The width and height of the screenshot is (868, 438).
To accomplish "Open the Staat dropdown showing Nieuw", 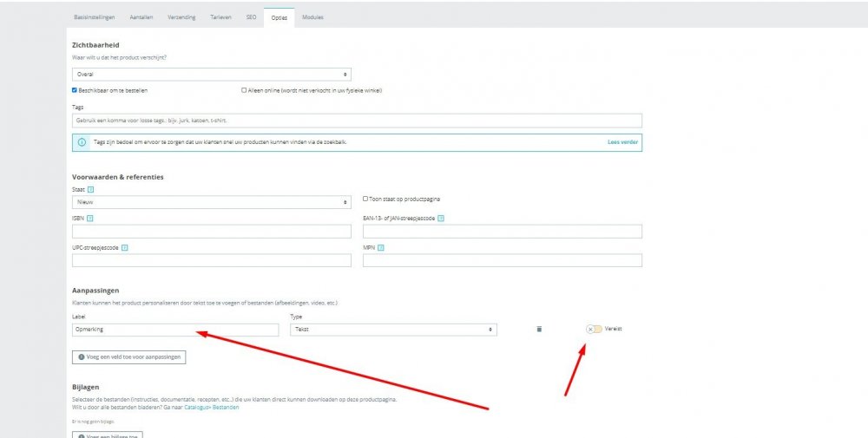I will coord(212,202).
